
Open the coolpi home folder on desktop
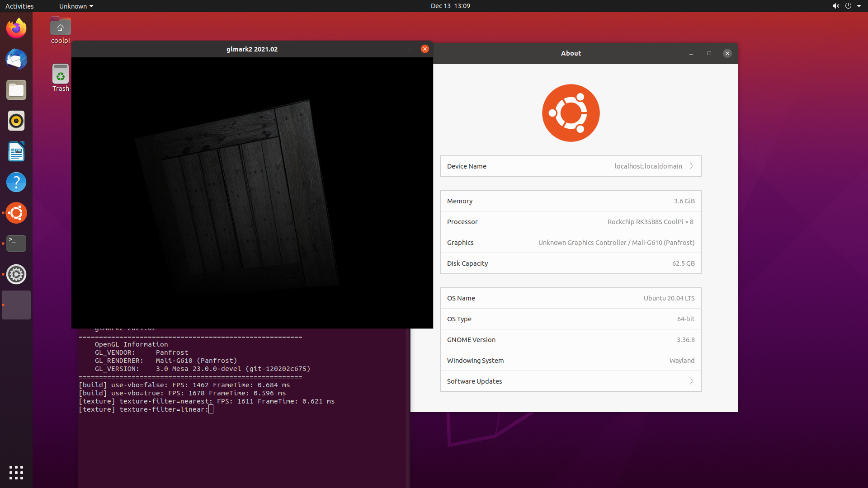click(x=61, y=31)
